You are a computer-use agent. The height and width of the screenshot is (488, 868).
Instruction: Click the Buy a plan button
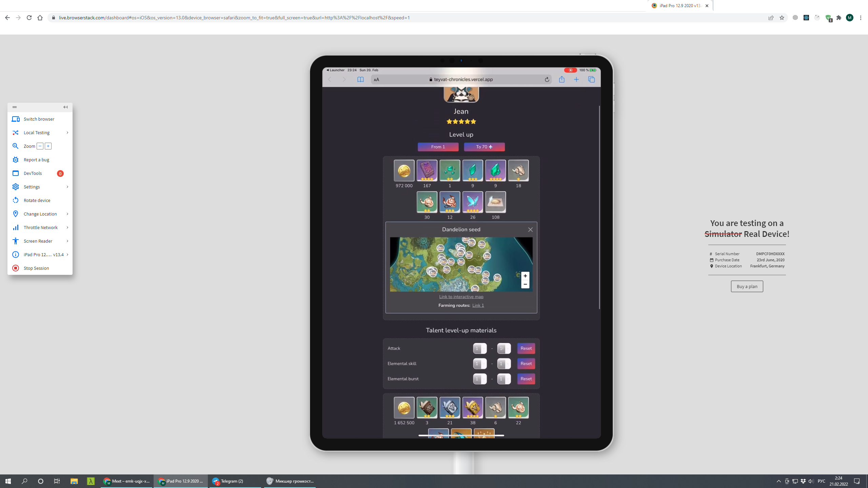point(747,286)
